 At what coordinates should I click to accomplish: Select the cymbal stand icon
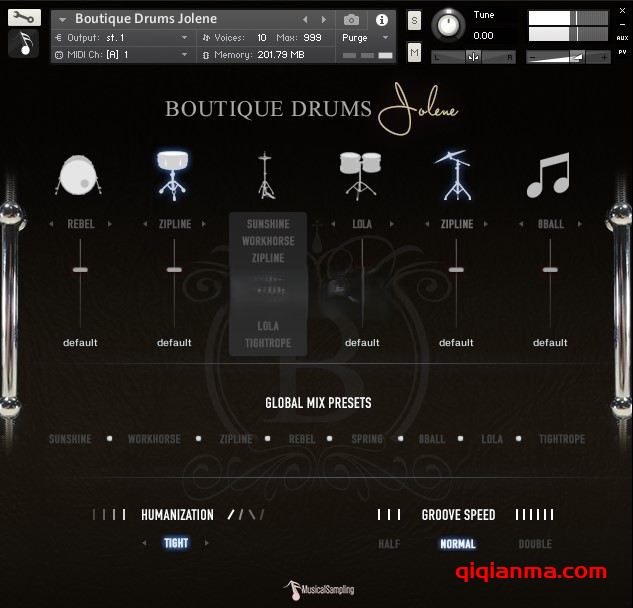pos(455,176)
